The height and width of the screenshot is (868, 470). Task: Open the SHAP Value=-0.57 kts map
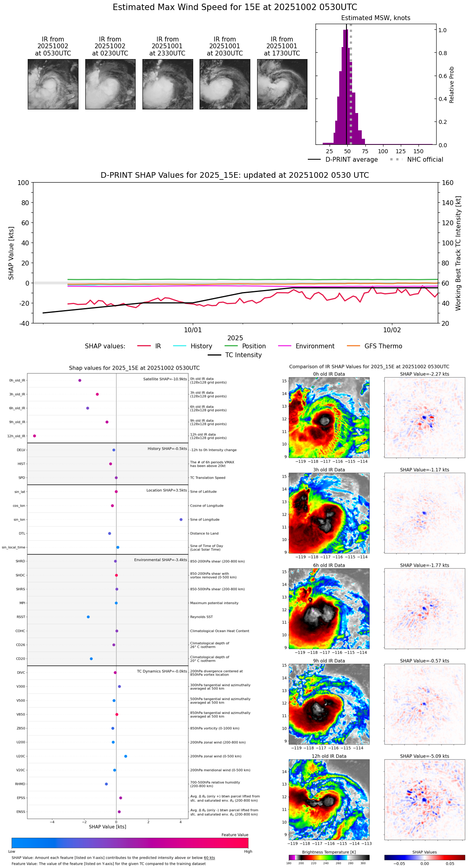[425, 704]
